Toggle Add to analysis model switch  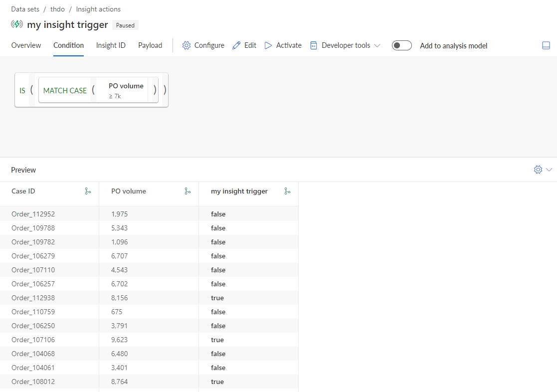402,45
